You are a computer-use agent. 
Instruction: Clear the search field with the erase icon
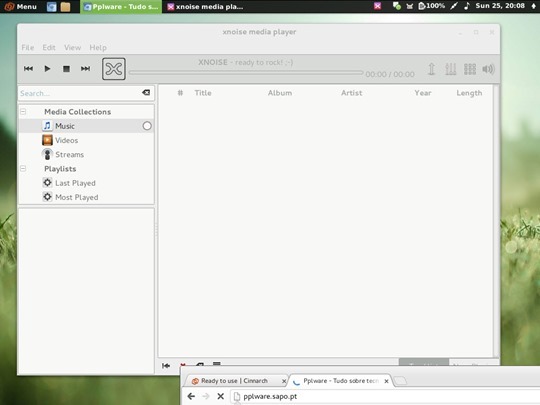tap(146, 92)
